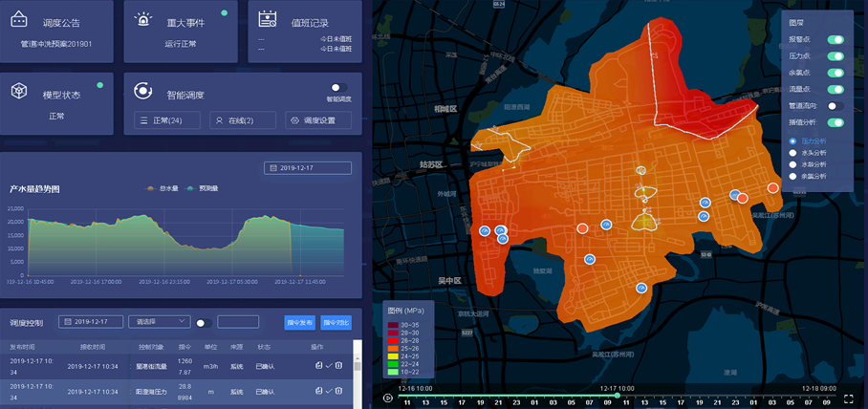Image resolution: width=868 pixels, height=409 pixels.
Task: Click the 30~35 dark maroon legend swatch
Action: point(393,325)
